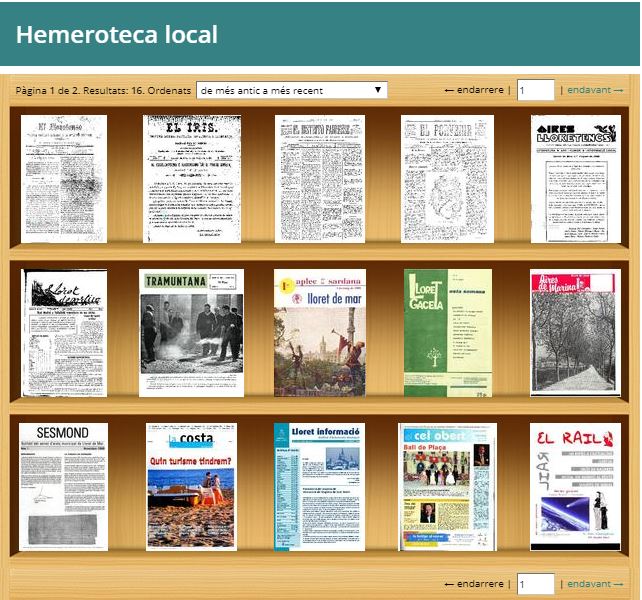Click the top 'endarrere' previous page link

coord(474,90)
